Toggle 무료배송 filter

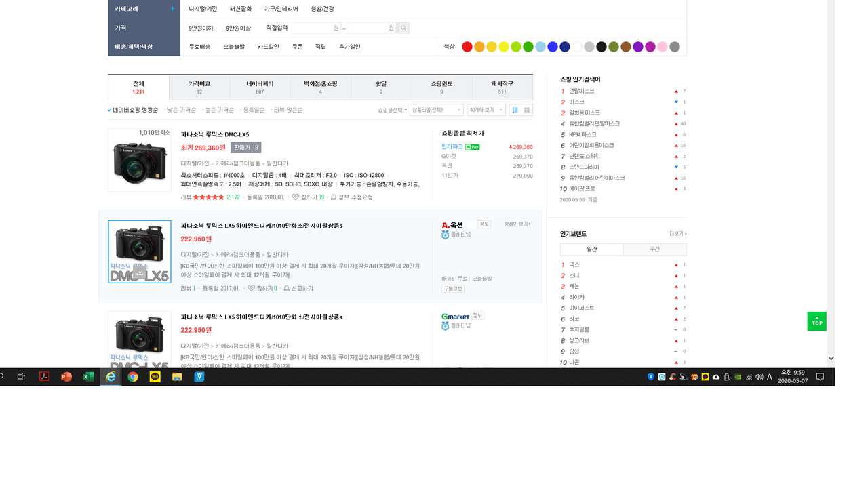(199, 47)
